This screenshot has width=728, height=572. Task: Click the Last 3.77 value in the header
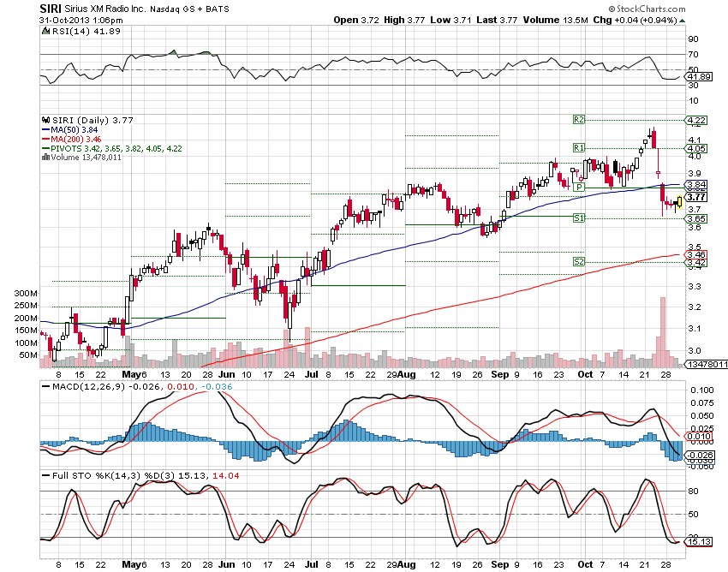pyautogui.click(x=497, y=20)
